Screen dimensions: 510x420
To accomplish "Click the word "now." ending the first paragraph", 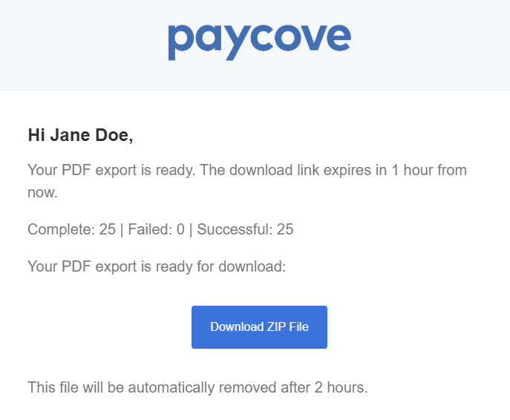I will pos(42,193).
